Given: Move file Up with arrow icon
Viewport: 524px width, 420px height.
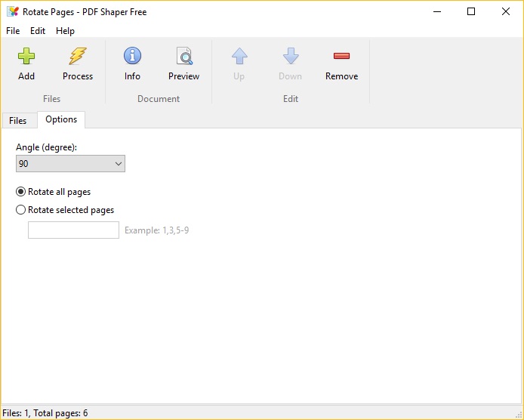Looking at the screenshot, I should coord(239,56).
